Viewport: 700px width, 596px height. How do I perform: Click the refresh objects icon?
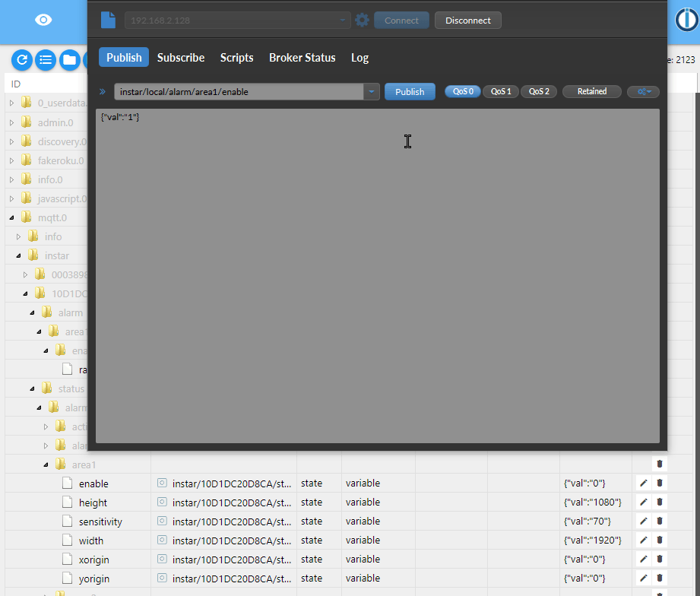[21, 59]
